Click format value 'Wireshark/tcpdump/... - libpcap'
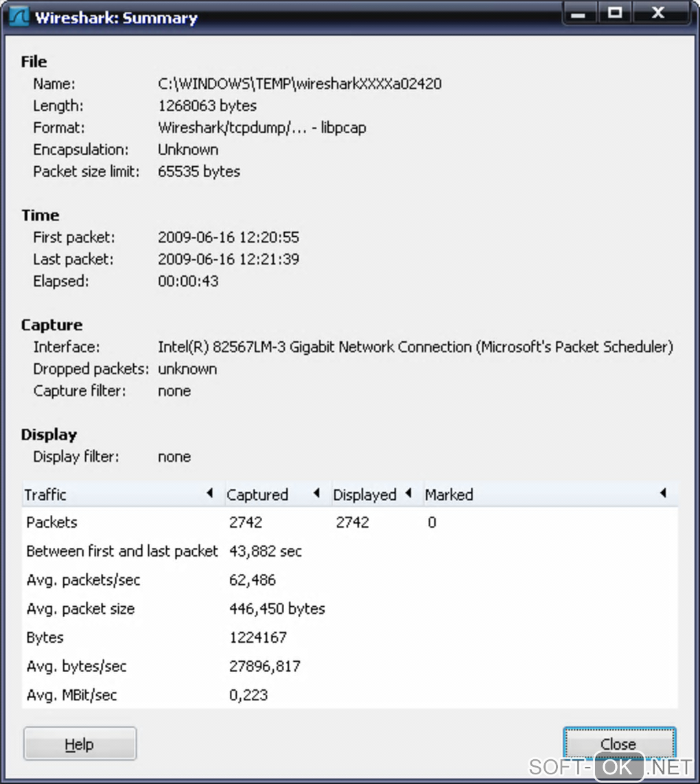700x784 pixels. click(262, 128)
